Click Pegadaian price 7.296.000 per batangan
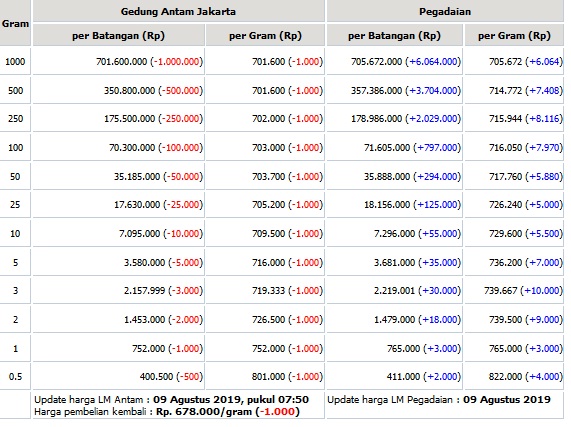The image size is (571, 427). pos(394,234)
